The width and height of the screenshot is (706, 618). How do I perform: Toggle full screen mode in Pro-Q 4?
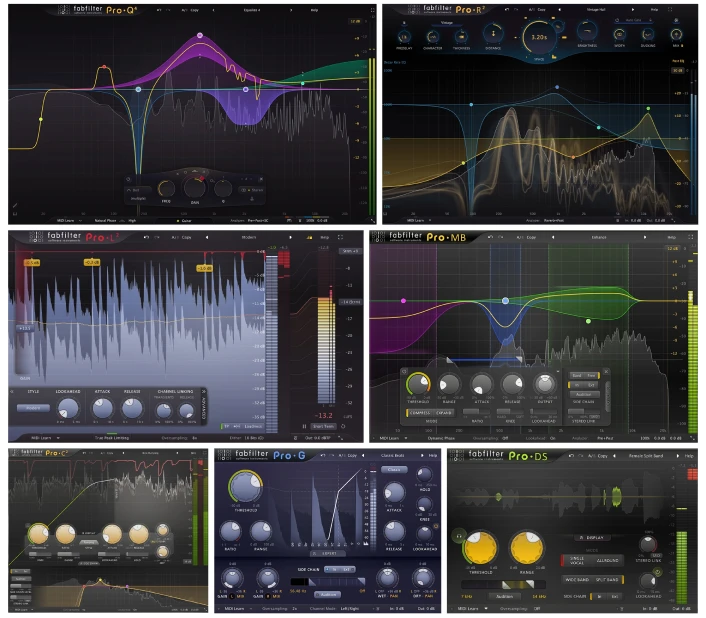[372, 9]
